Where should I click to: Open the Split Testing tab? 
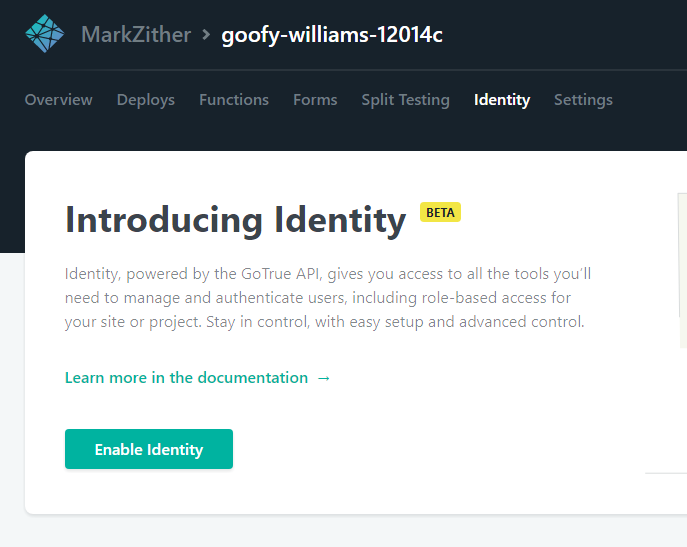[405, 100]
